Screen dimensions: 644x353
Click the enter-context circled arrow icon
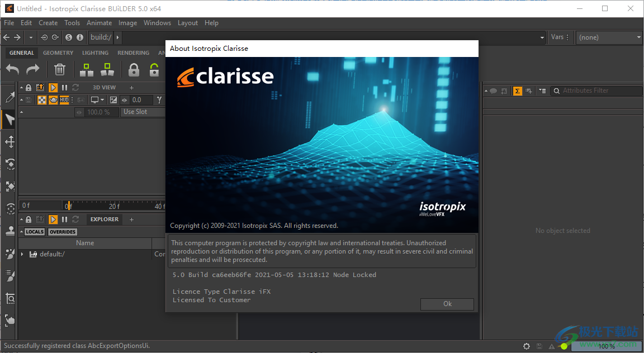coord(44,37)
